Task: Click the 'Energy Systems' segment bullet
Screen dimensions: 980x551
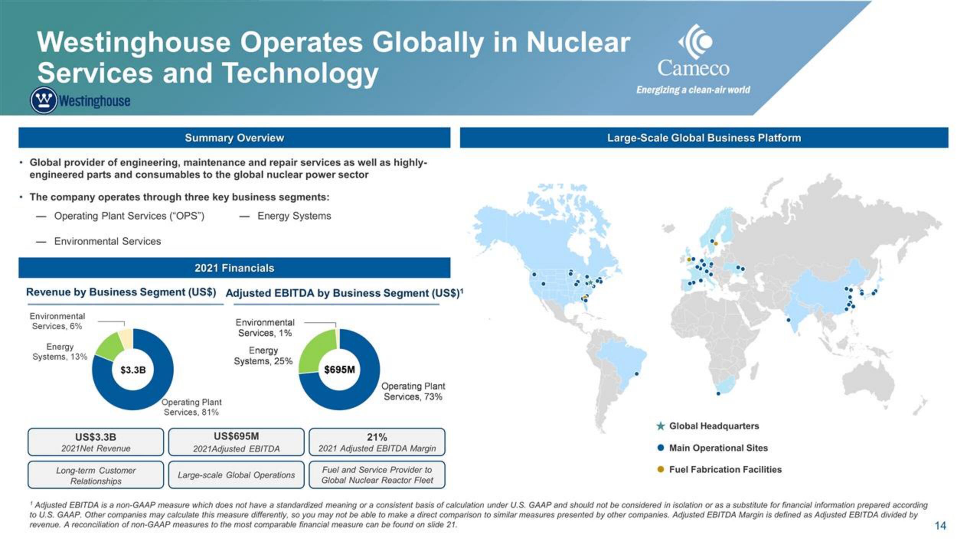Action: [294, 216]
